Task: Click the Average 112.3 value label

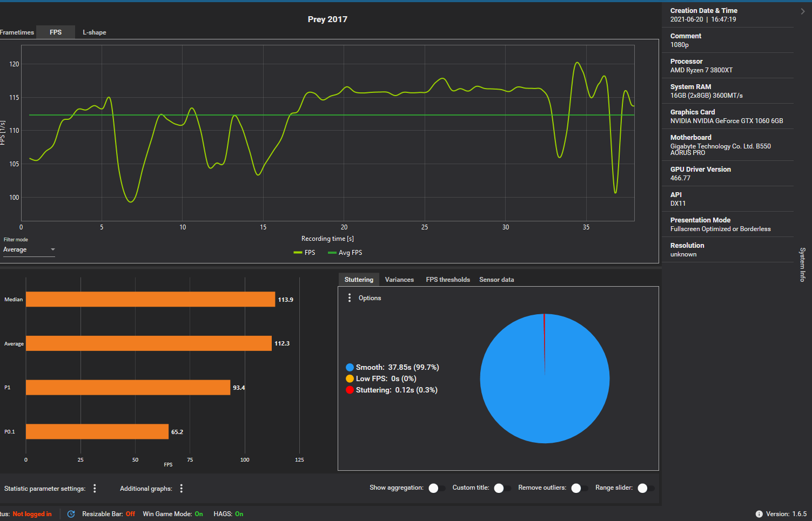Action: [x=282, y=343]
